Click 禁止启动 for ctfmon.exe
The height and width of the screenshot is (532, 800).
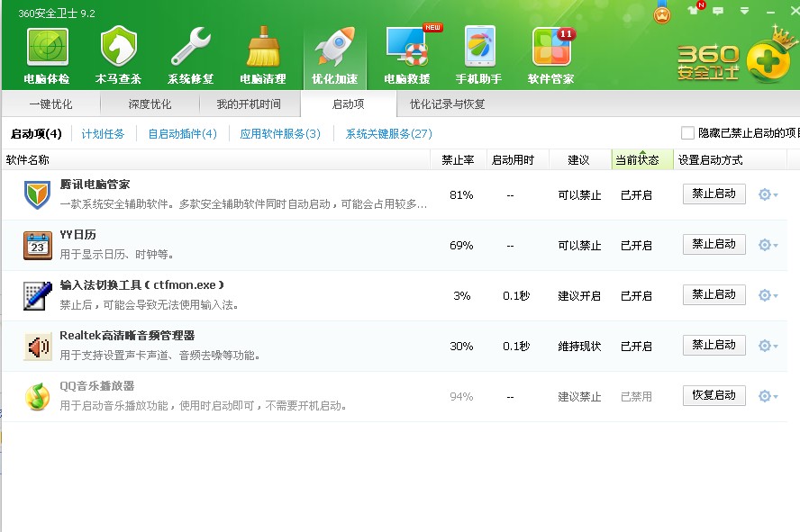pyautogui.click(x=714, y=294)
